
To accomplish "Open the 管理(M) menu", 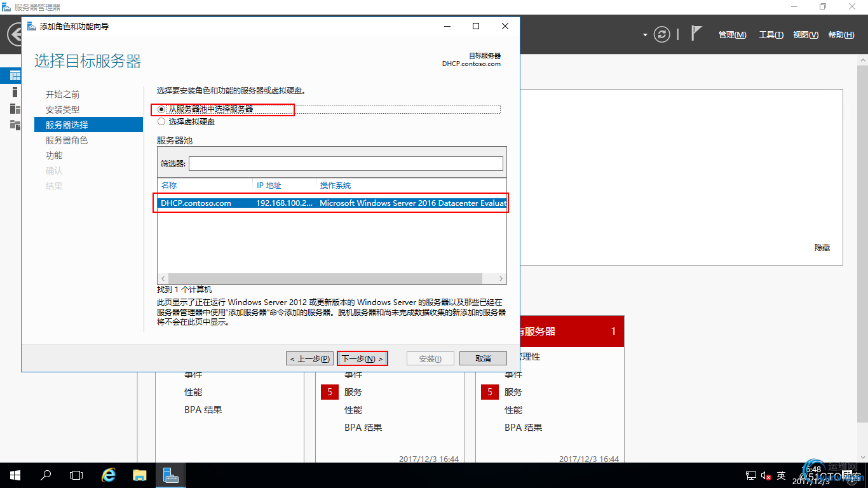I will click(733, 35).
